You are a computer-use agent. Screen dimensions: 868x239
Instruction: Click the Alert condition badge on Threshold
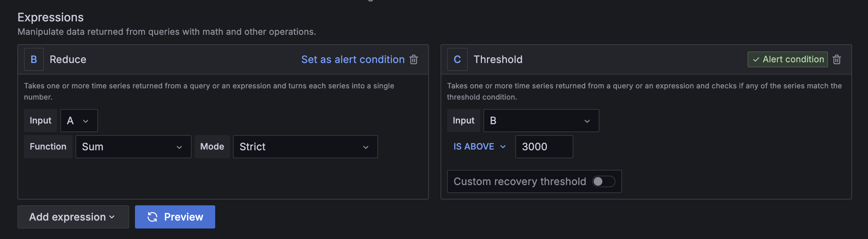[787, 59]
